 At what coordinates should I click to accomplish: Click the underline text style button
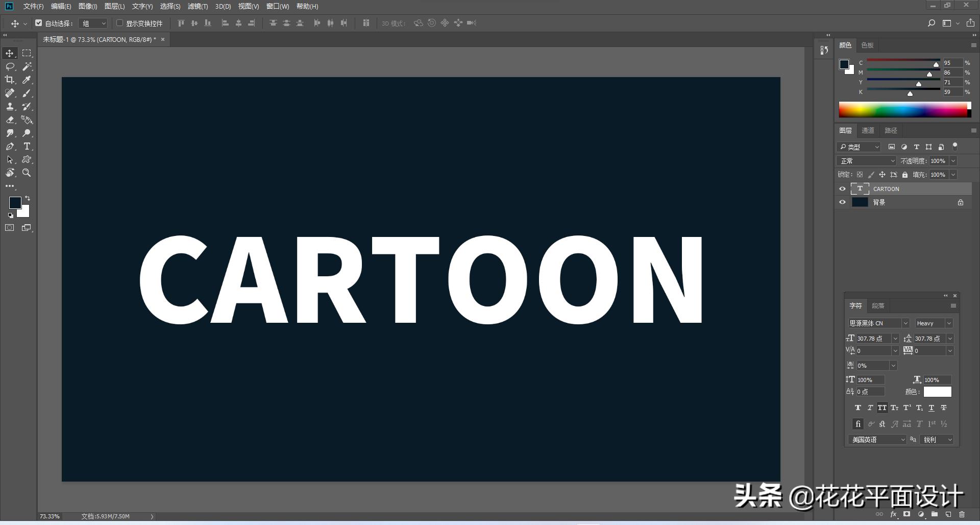[x=932, y=408]
